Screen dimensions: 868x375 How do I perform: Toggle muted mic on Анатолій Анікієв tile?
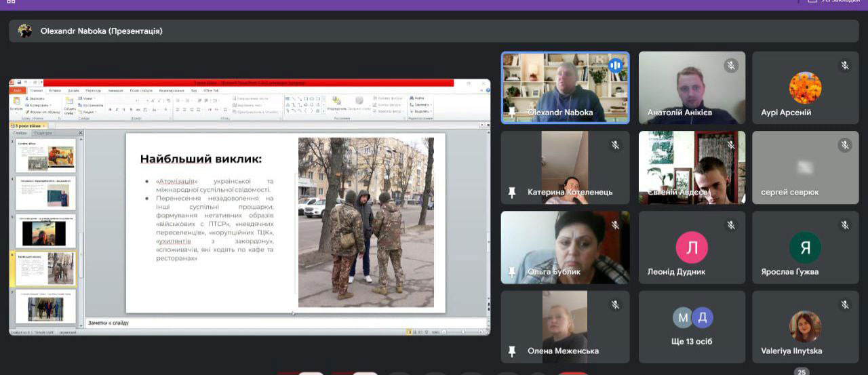click(731, 65)
